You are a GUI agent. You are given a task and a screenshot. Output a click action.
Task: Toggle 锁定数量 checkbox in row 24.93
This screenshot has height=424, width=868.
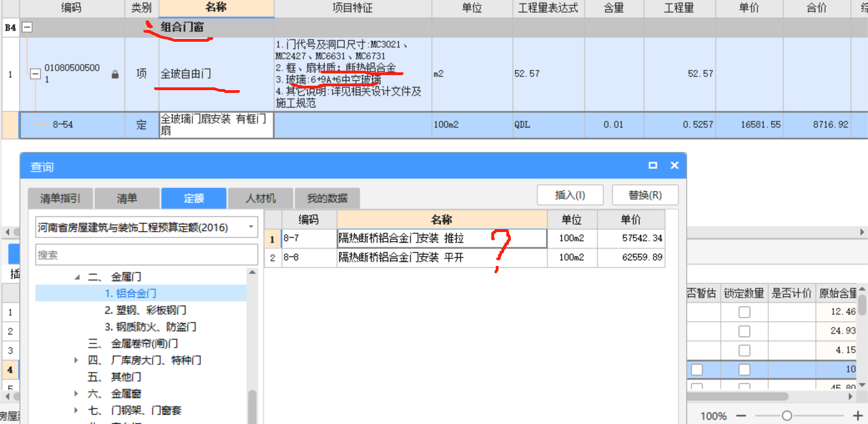744,332
